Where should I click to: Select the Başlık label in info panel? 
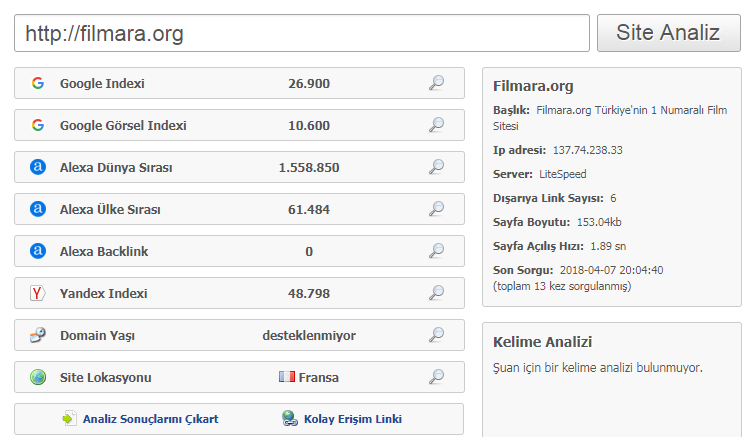point(511,110)
